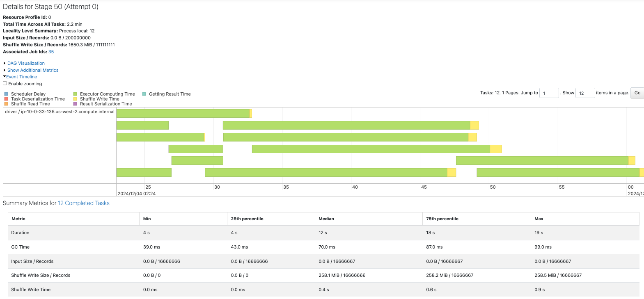Viewport: 644px width, 299px height.
Task: Click the Duration row label
Action: [x=20, y=233]
